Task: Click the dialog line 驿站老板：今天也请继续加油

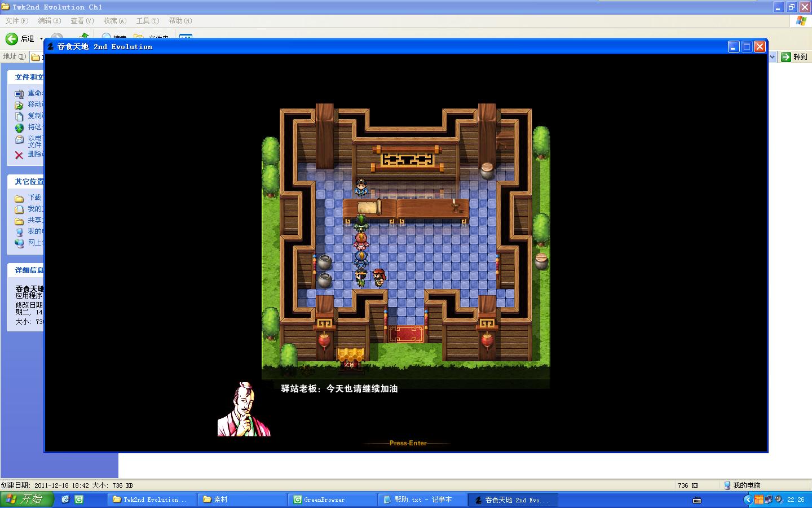Action: (x=339, y=388)
